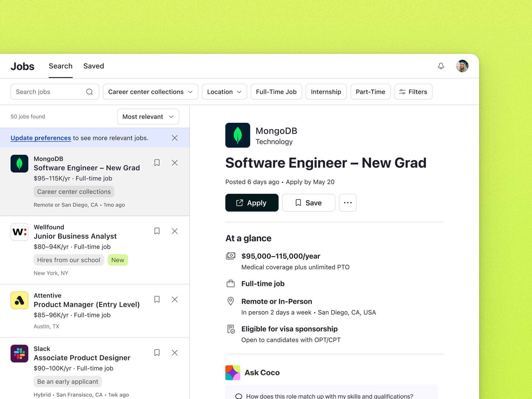Click the salary money icon

[231, 256]
